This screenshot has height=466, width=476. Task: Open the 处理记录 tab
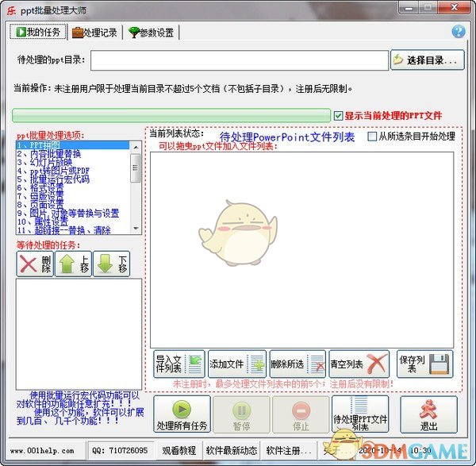pos(94,33)
